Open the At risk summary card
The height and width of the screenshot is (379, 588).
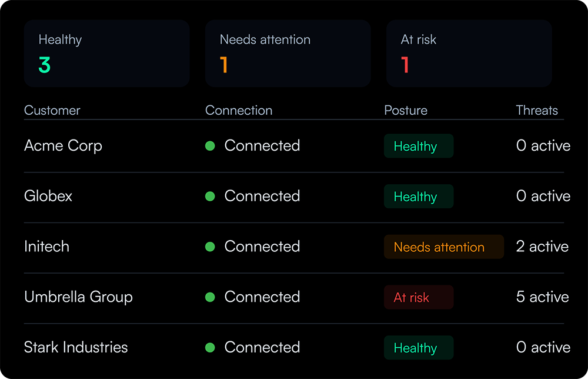[469, 54]
